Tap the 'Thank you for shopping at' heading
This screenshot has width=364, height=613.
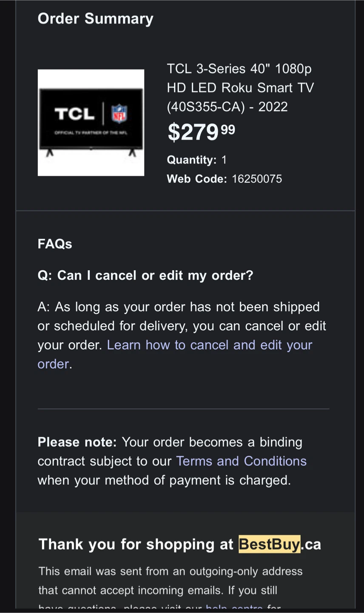pyautogui.click(x=136, y=544)
